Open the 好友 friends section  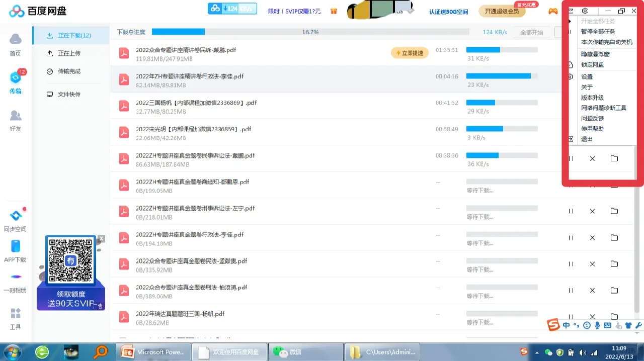(x=16, y=121)
